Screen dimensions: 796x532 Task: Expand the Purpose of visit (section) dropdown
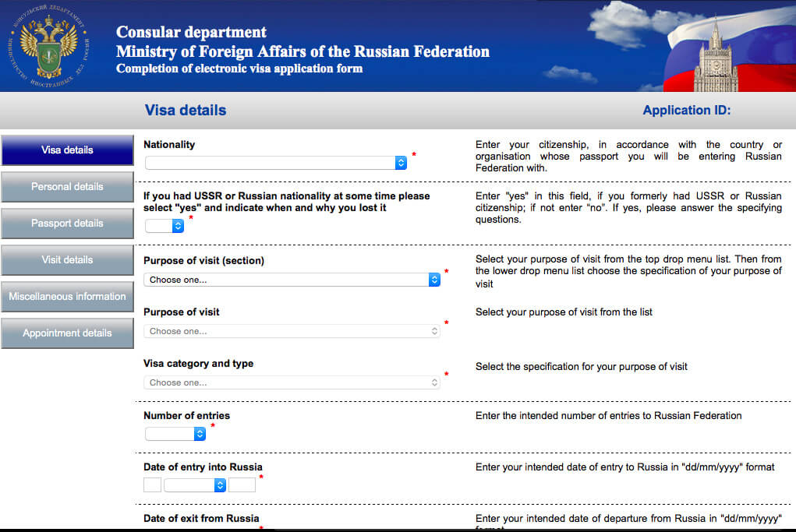[x=292, y=280]
